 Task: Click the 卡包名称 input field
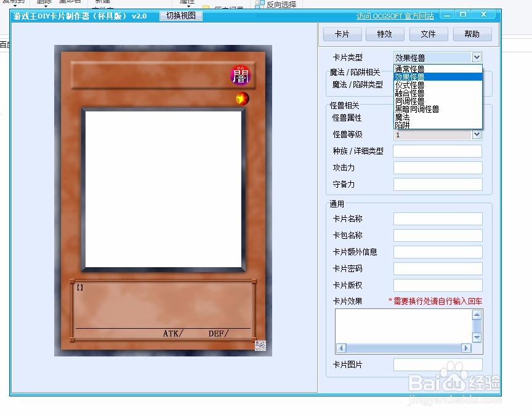(x=438, y=235)
